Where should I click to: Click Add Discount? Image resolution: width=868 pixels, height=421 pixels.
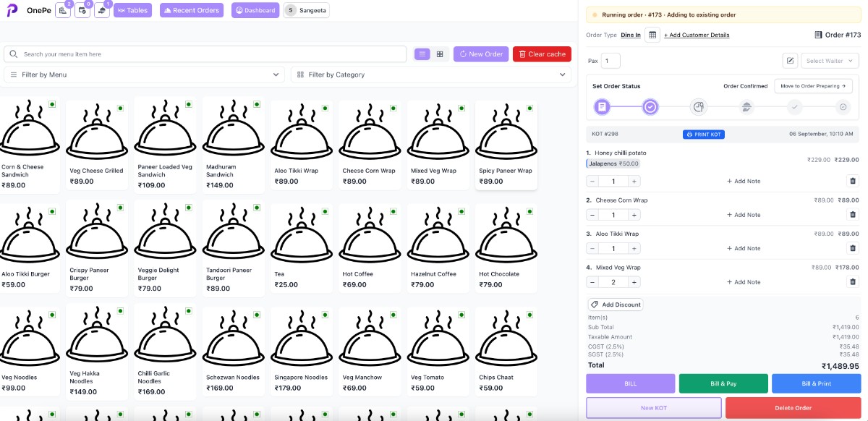(616, 305)
